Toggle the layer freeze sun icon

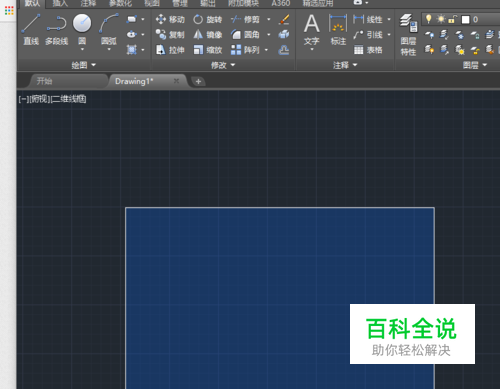click(x=441, y=19)
